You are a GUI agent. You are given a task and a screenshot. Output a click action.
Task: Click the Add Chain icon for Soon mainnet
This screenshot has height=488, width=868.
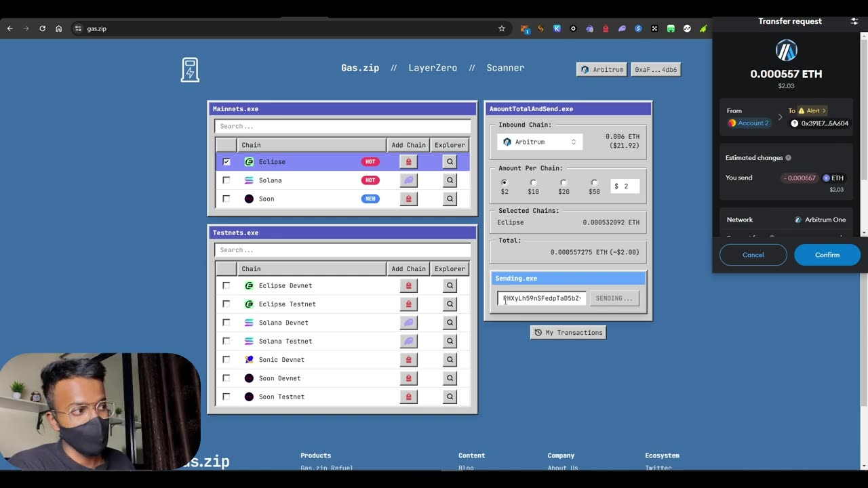point(408,199)
